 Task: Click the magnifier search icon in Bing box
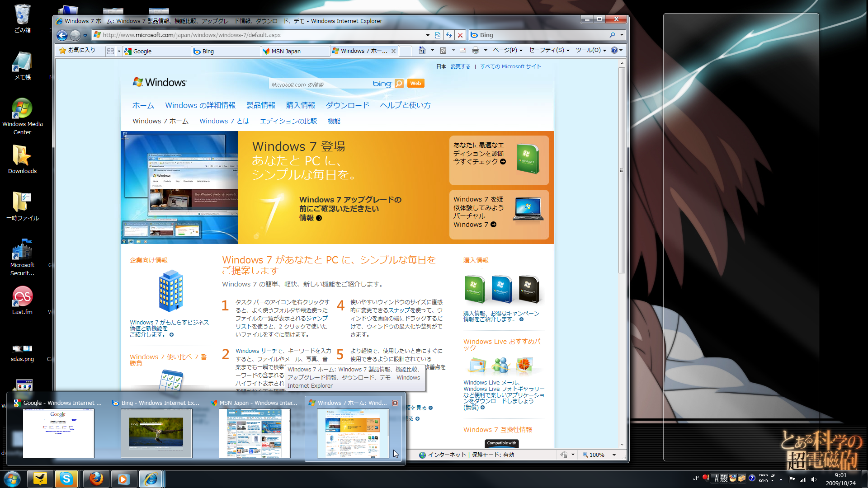pos(612,35)
